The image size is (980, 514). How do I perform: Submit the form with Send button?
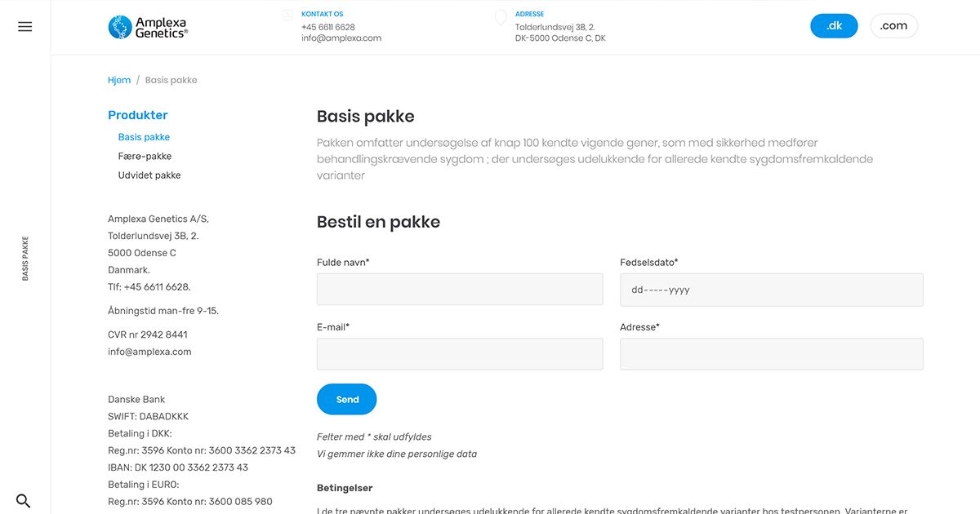click(x=347, y=399)
